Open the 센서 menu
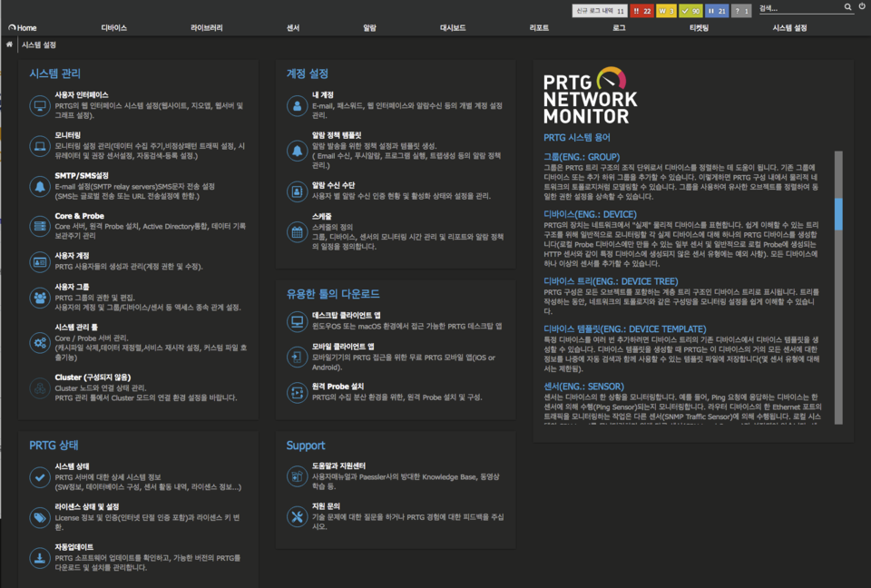The height and width of the screenshot is (588, 871). tap(293, 28)
